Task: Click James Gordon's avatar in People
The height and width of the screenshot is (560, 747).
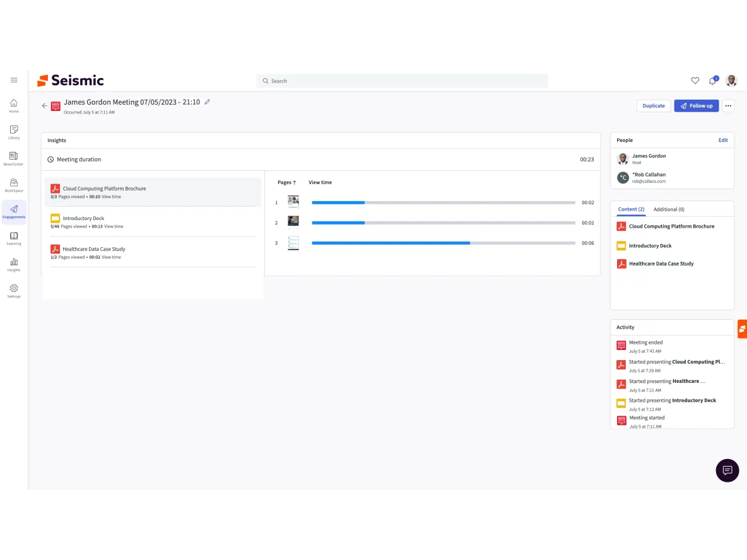Action: tap(623, 159)
